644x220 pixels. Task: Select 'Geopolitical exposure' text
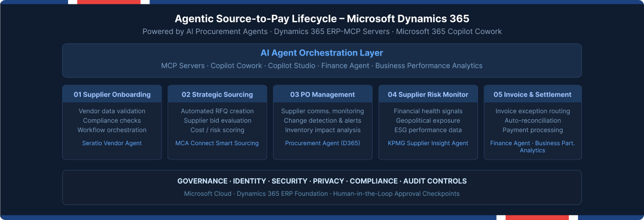click(428, 120)
